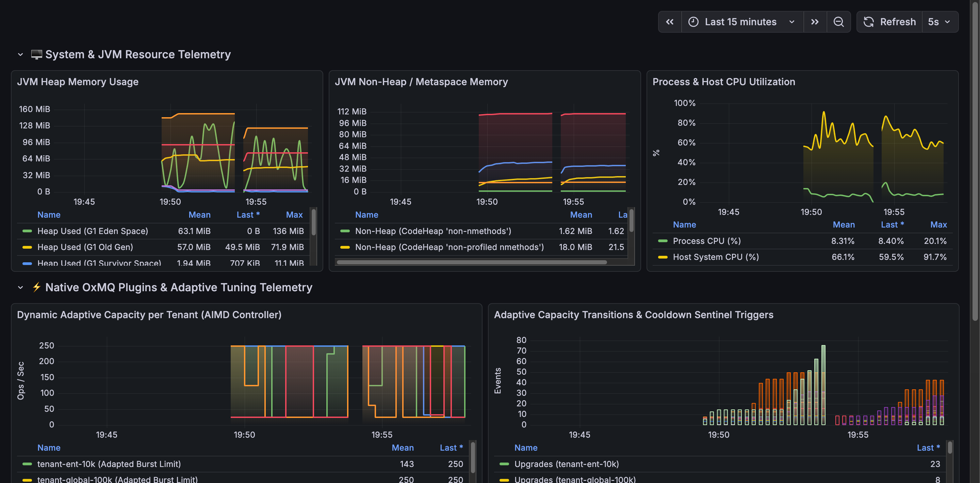This screenshot has height=483, width=980.
Task: Click the 91.7% Host CPU max value
Action: (x=935, y=257)
